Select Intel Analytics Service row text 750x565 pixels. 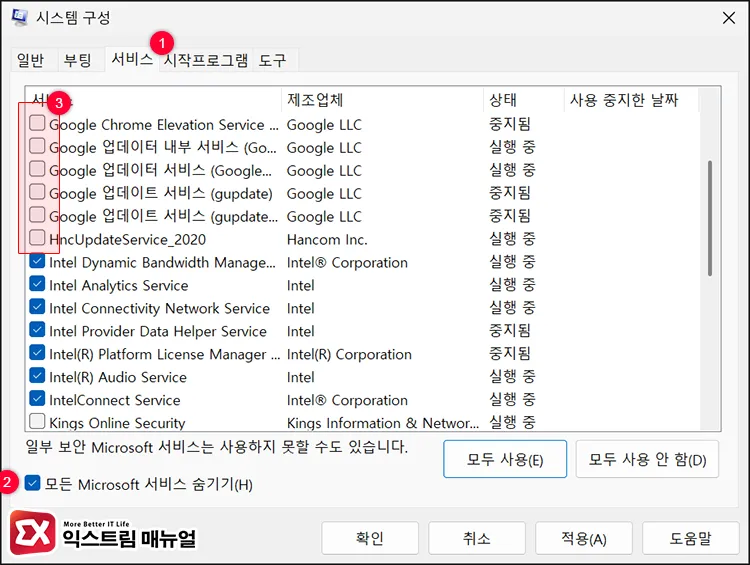point(119,286)
